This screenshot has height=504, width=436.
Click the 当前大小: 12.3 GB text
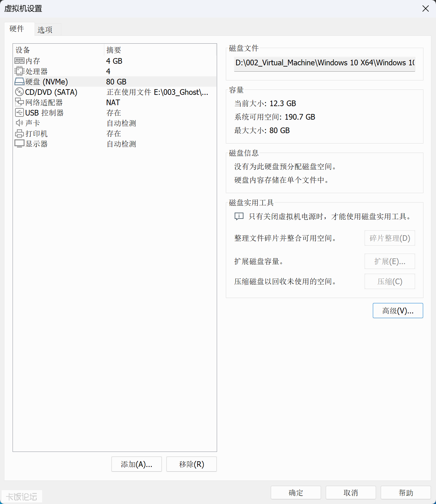[x=265, y=103]
